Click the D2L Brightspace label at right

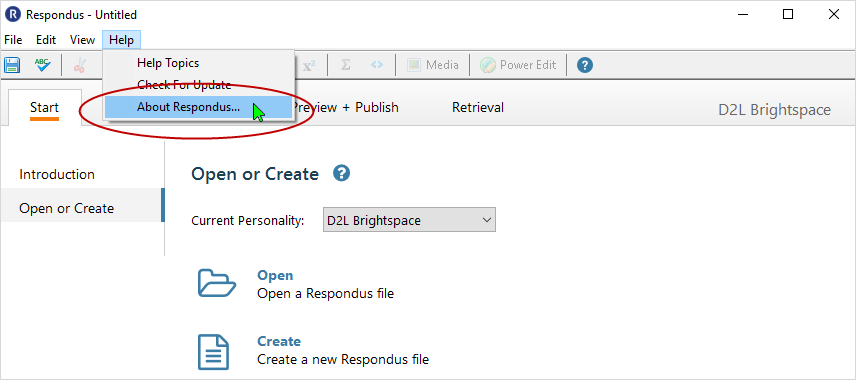[774, 110]
